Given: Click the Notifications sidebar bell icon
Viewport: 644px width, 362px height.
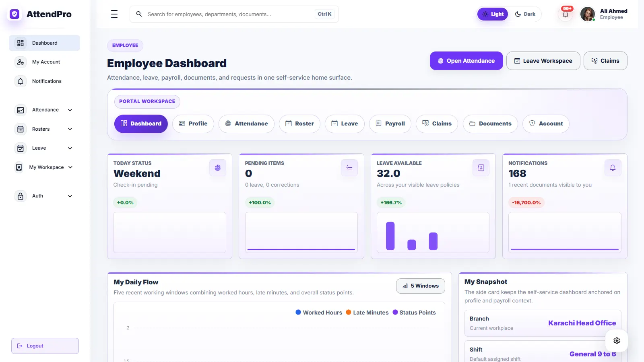Looking at the screenshot, I should (x=21, y=81).
